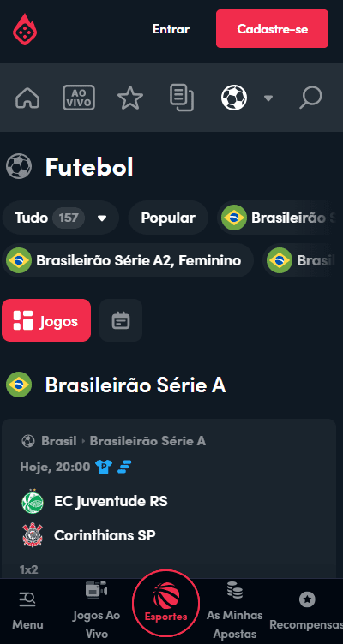Image resolution: width=343 pixels, height=644 pixels.
Task: Expand sport selector dropdown arrow
Action: tap(268, 98)
